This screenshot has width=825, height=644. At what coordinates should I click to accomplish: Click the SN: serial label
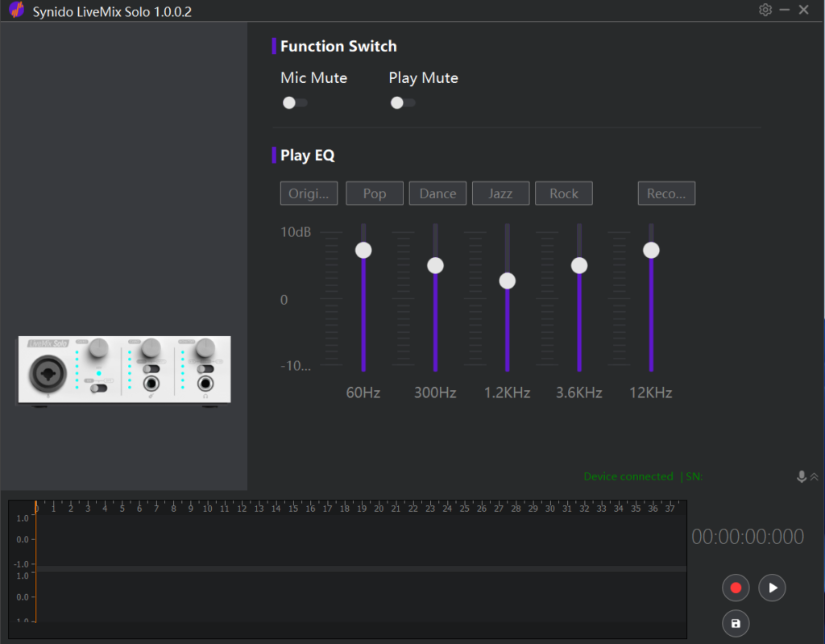pyautogui.click(x=694, y=476)
